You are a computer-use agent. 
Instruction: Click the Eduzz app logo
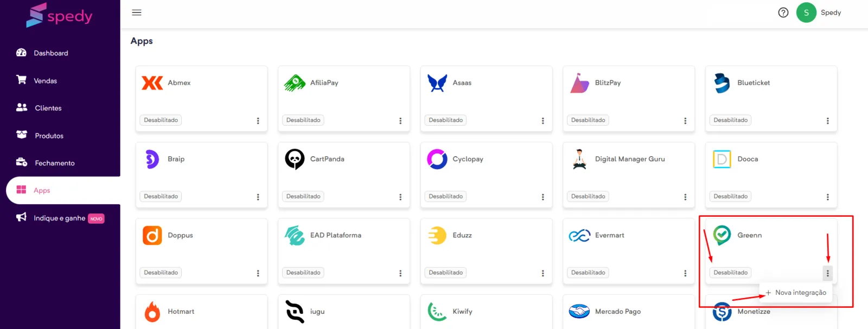[437, 236]
